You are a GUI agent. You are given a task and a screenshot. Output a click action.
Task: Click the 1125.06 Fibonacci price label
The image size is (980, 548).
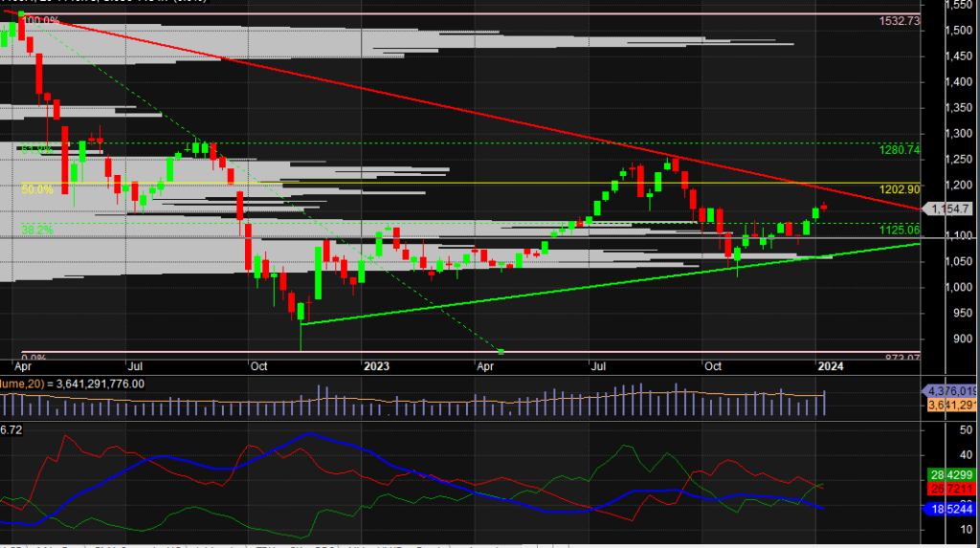[x=900, y=230]
